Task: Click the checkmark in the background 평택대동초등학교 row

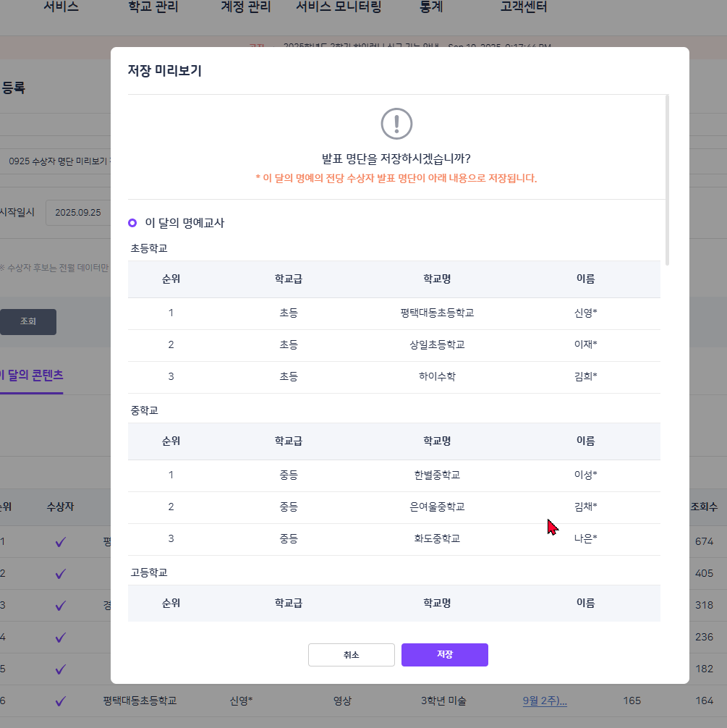Action: [x=61, y=701]
